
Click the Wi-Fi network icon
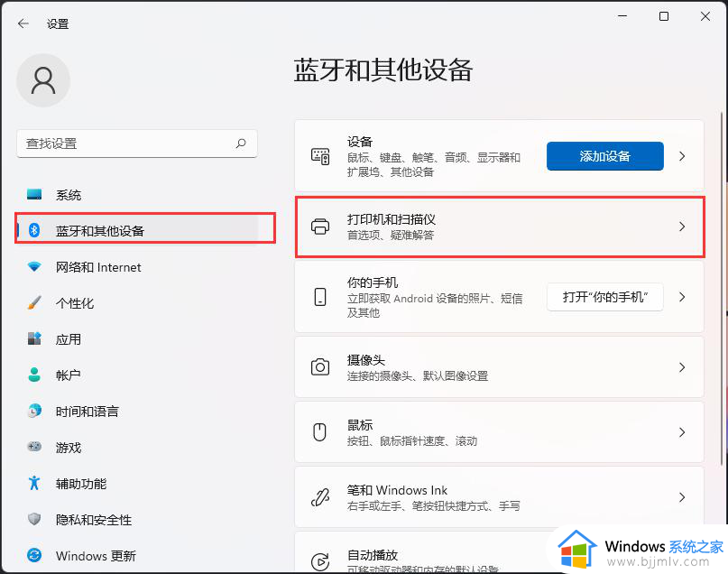(x=34, y=266)
